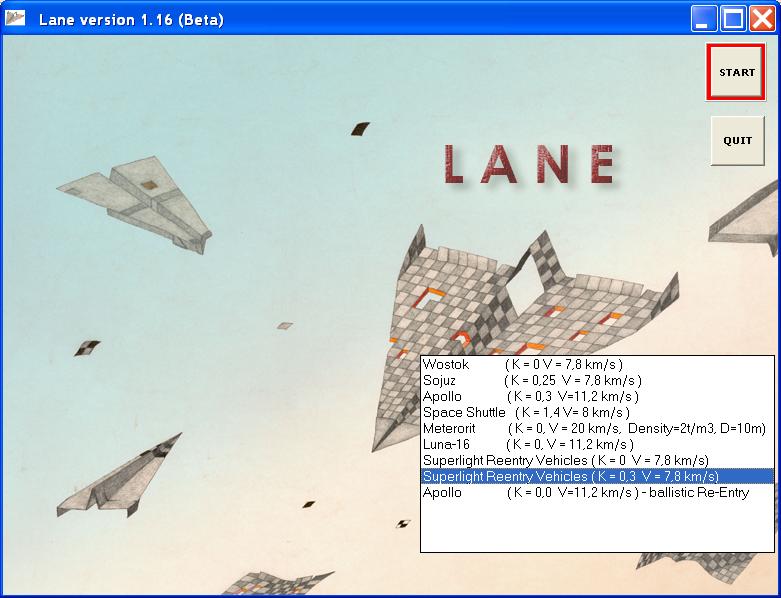The width and height of the screenshot is (781, 598).
Task: Select the Meteorit 20 km/s entry
Action: (594, 429)
